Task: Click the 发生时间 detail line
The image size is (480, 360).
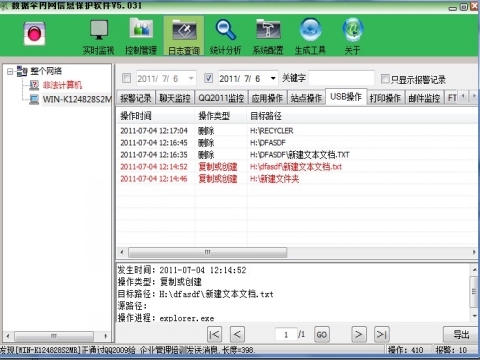Action: (x=182, y=270)
